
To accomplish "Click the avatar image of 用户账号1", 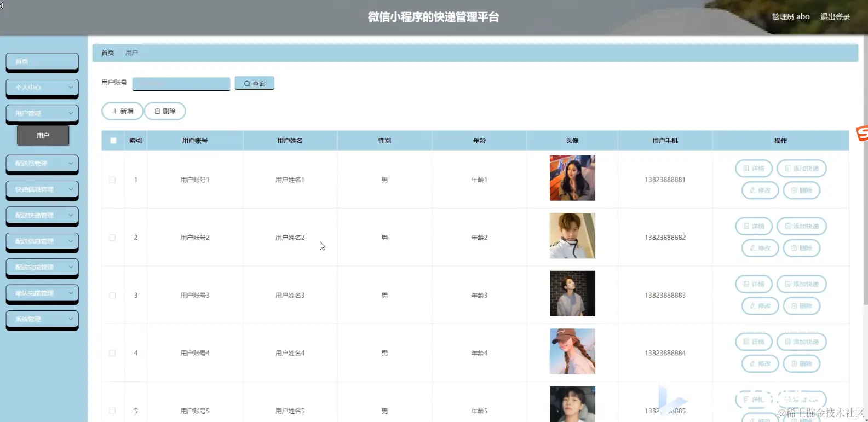I will pyautogui.click(x=572, y=178).
